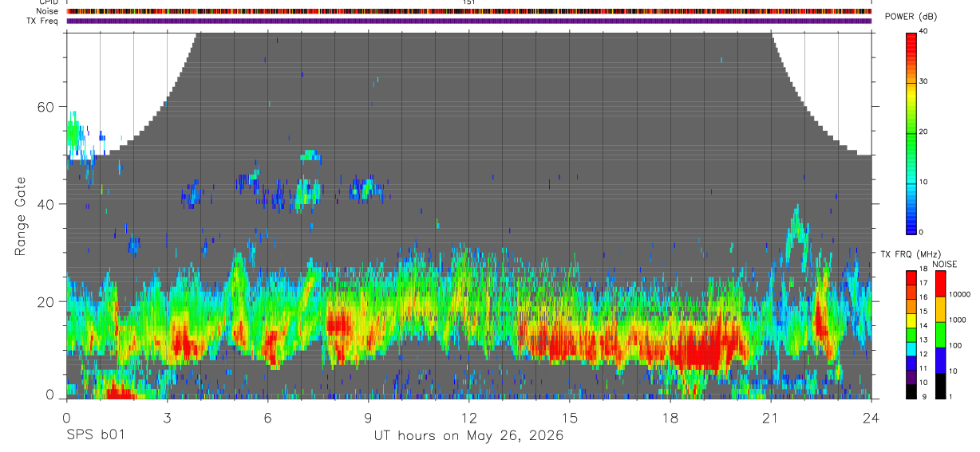Click the POWER (dB) rainbow color bar

911,132
